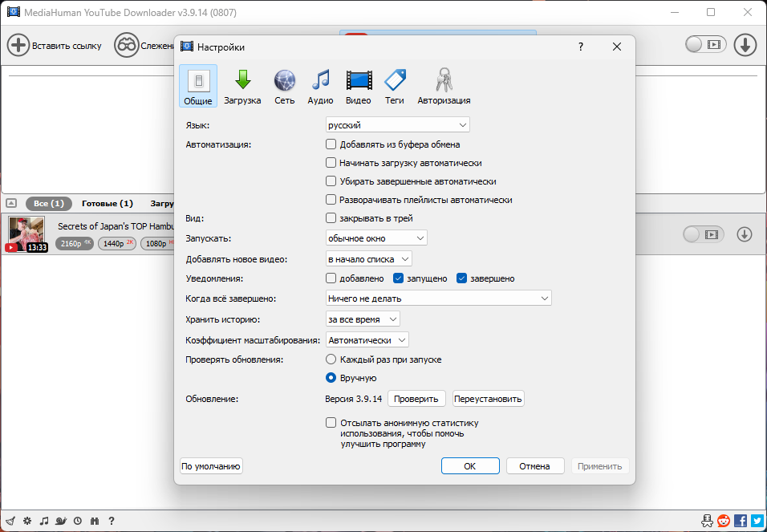Click the ? help button in Настройки title bar
The width and height of the screenshot is (767, 532).
[x=581, y=47]
